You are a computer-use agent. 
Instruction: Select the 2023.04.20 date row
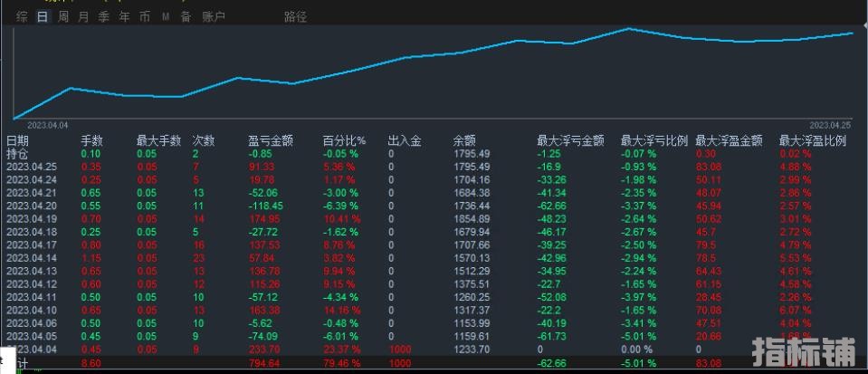click(434, 205)
